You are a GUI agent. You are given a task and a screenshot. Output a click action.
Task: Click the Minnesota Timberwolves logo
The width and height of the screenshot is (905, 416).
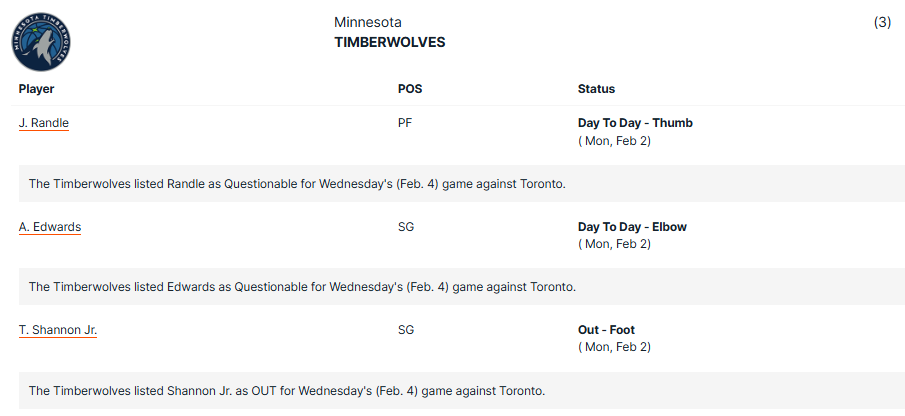tap(41, 42)
